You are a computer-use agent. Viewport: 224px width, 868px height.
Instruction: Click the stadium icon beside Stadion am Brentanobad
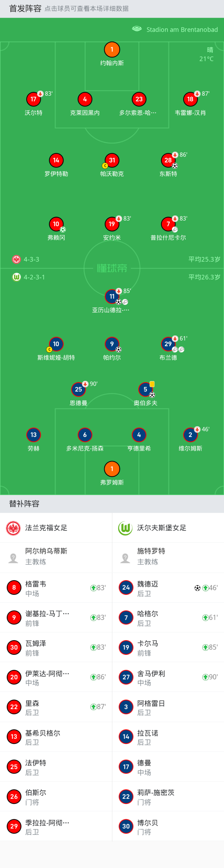pyautogui.click(x=137, y=29)
